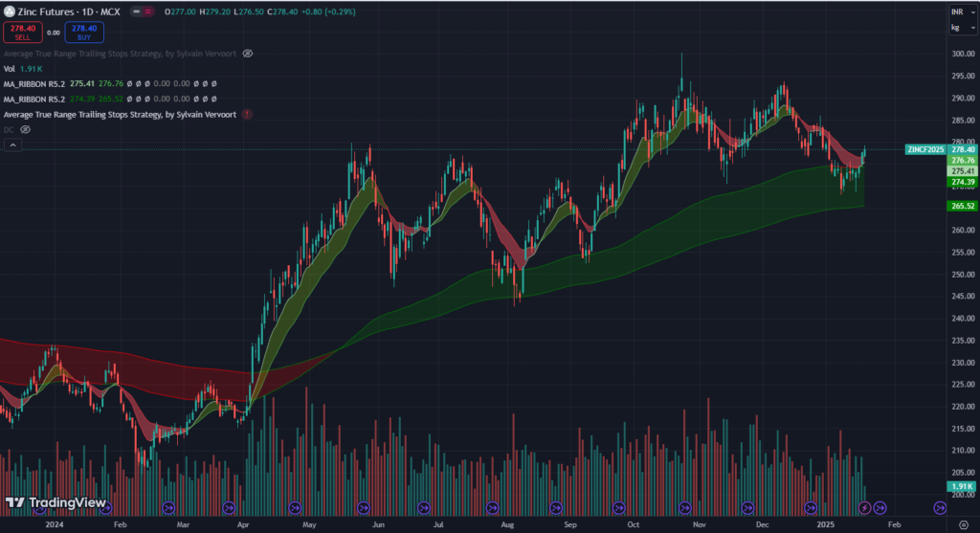Image resolution: width=980 pixels, height=533 pixels.
Task: Click the rollover marker nearest the Oct label
Action: click(619, 508)
